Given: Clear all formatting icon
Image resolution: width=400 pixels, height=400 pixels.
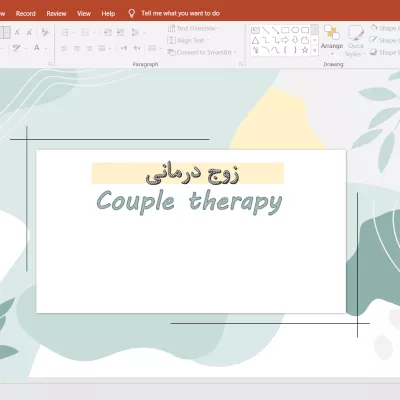Looking at the screenshot, I should pos(44,32).
